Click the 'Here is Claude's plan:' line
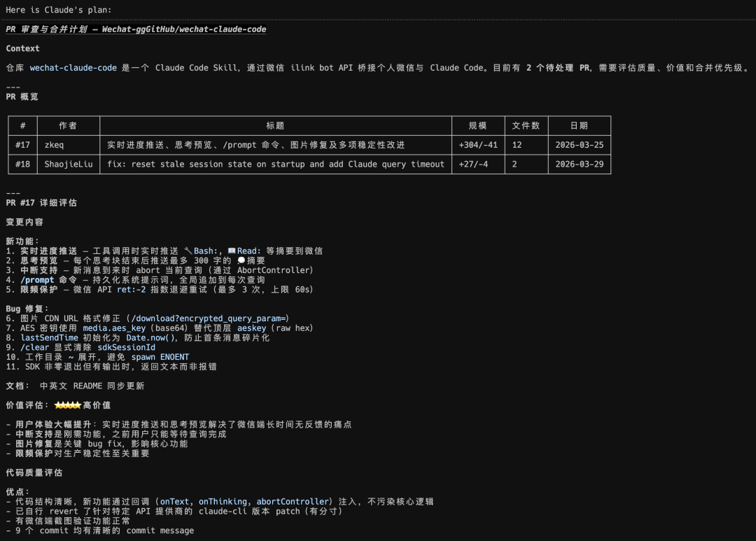This screenshot has height=541, width=756. click(58, 10)
